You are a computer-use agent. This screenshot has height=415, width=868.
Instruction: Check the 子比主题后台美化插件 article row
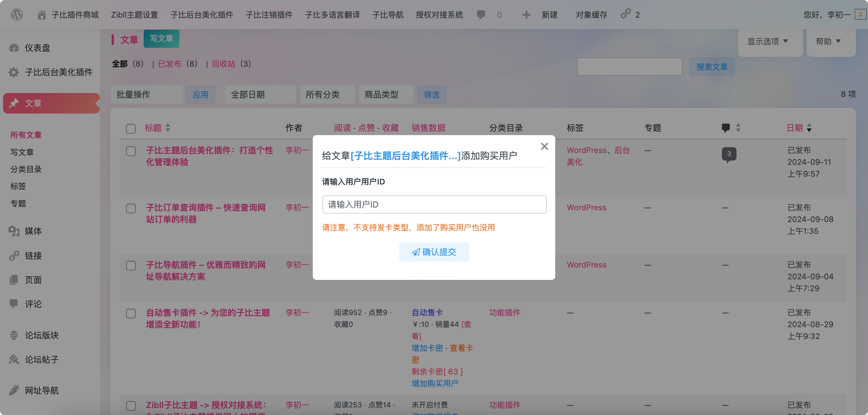[x=131, y=151]
